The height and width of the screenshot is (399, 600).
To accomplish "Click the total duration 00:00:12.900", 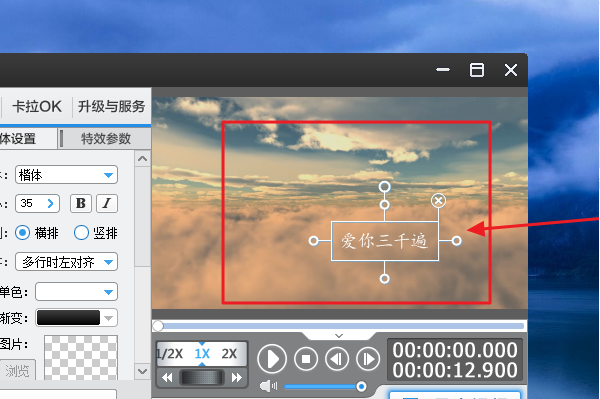I will 455,370.
